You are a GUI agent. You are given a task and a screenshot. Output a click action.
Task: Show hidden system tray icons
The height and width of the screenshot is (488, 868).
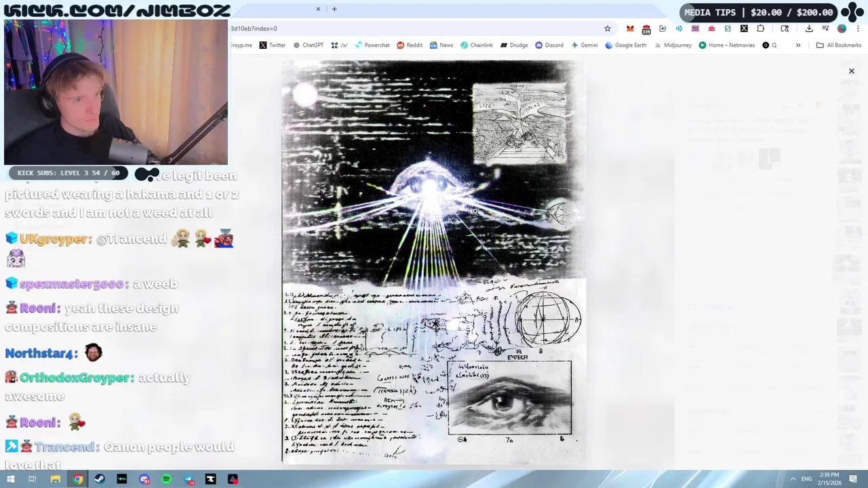pyautogui.click(x=793, y=479)
